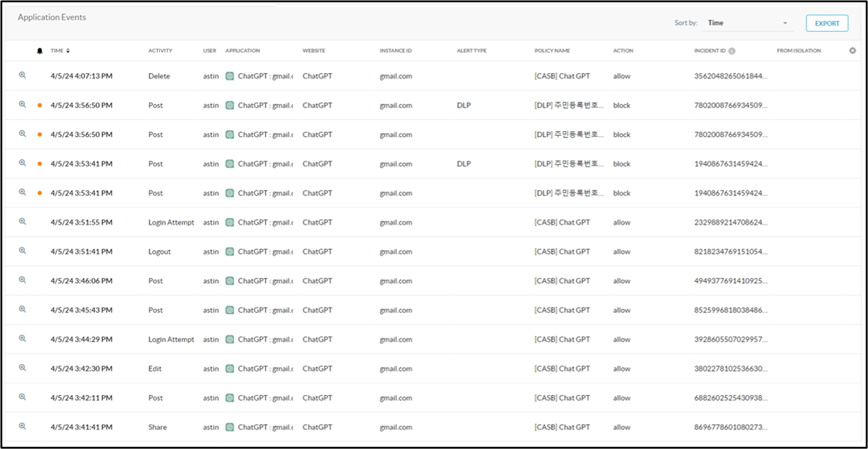Click incident ID 2329889214708624
Image resolution: width=868 pixels, height=449 pixels.
731,222
